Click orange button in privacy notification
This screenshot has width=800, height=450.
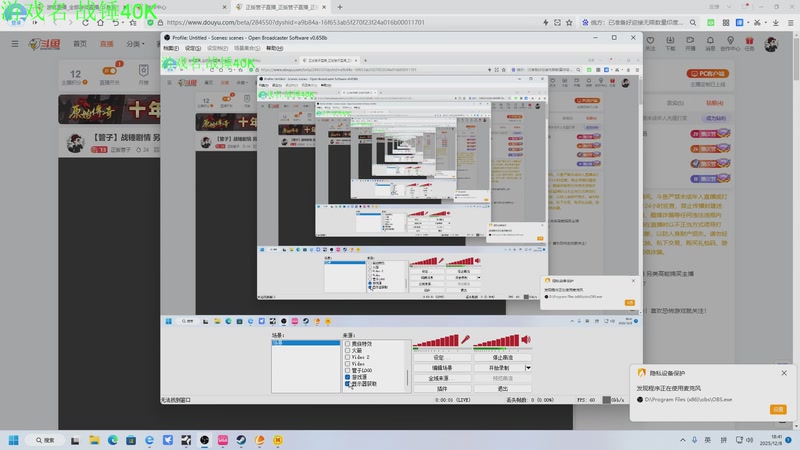(x=778, y=409)
